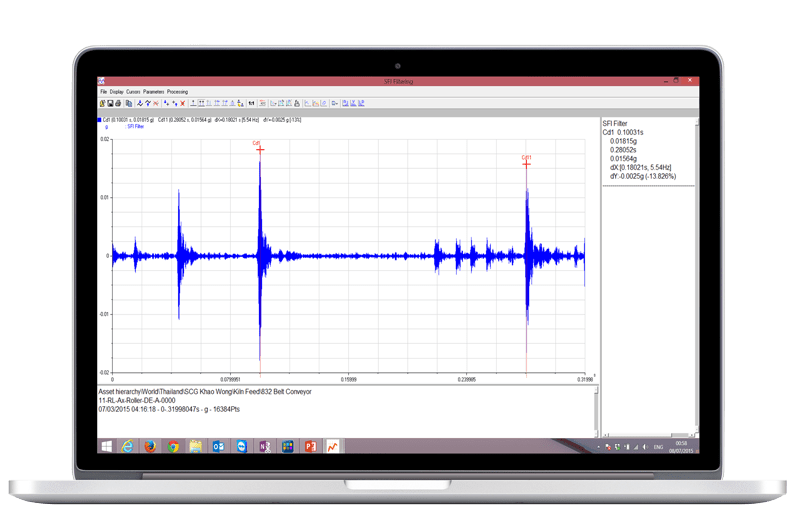The height and width of the screenshot is (530, 795).
Task: Click the horizontal scrollbar in side panel
Action: (651, 435)
